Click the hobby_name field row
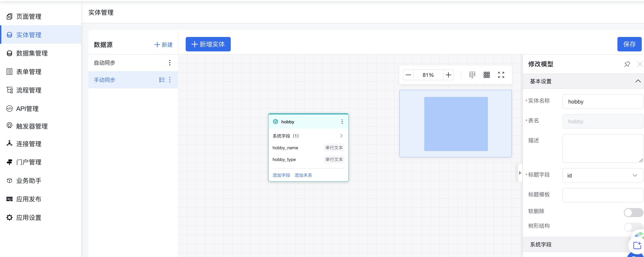 [x=308, y=148]
